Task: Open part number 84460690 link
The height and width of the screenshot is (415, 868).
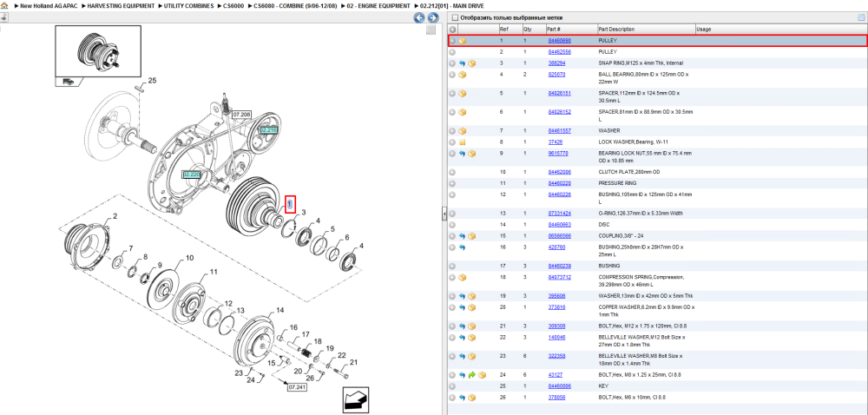Action: click(559, 41)
